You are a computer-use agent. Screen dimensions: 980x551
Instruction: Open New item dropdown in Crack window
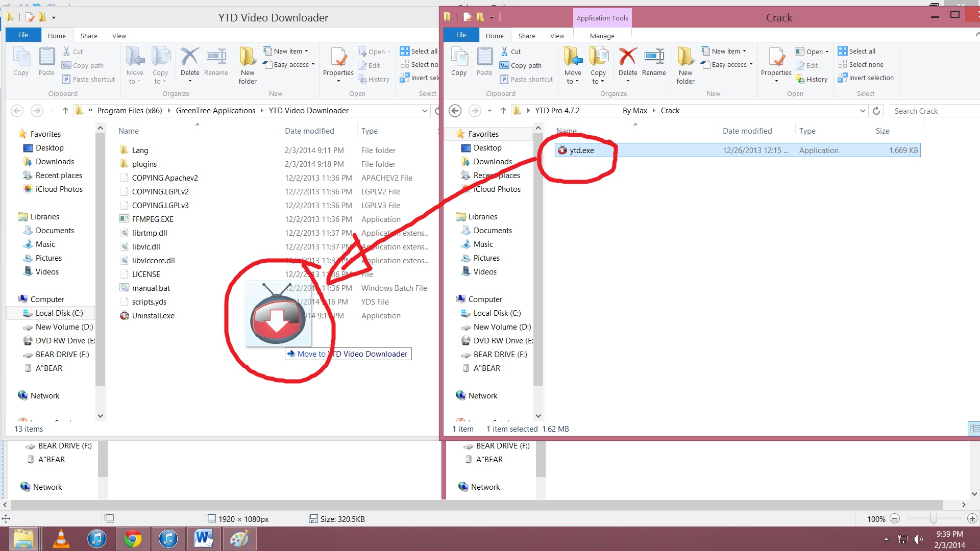click(724, 51)
